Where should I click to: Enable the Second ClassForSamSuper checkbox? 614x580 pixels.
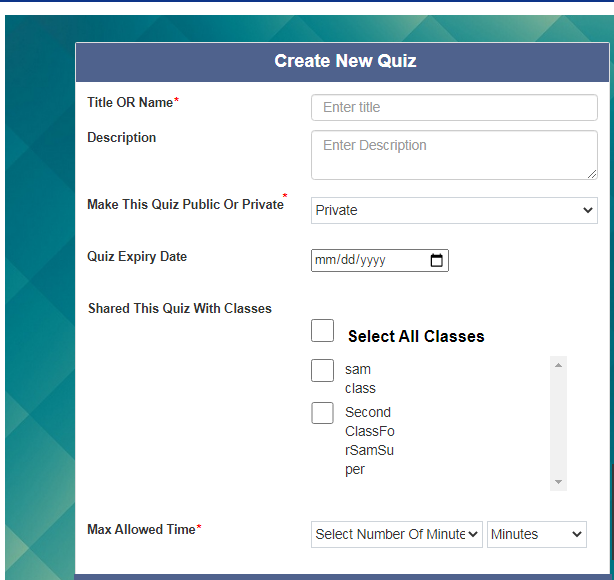[x=322, y=413]
